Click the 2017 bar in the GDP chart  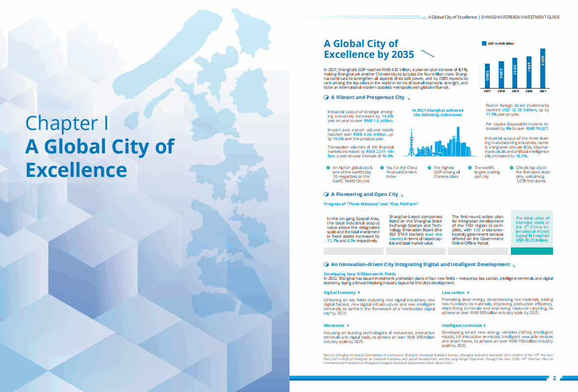coord(487,76)
